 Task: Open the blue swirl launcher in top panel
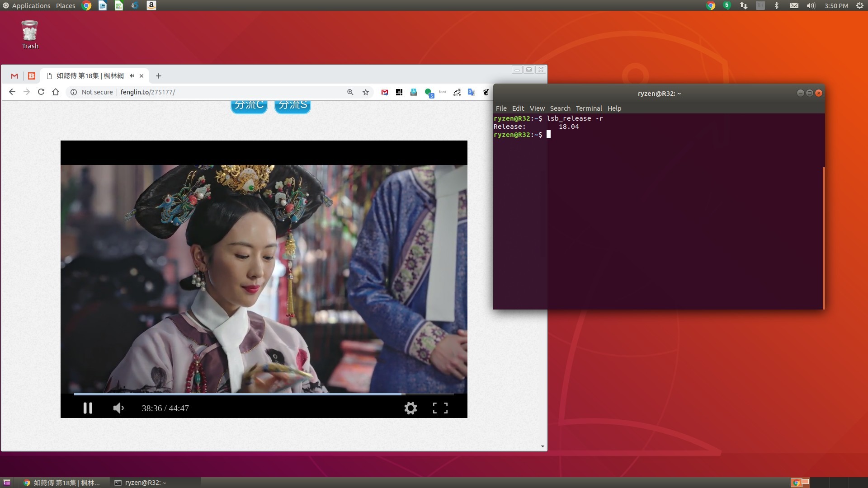pyautogui.click(x=135, y=5)
